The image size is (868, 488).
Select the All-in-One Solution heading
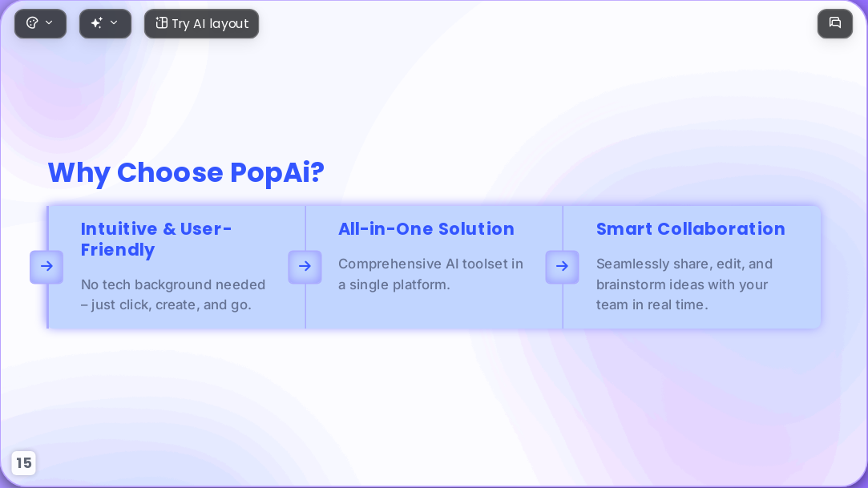pyautogui.click(x=426, y=228)
